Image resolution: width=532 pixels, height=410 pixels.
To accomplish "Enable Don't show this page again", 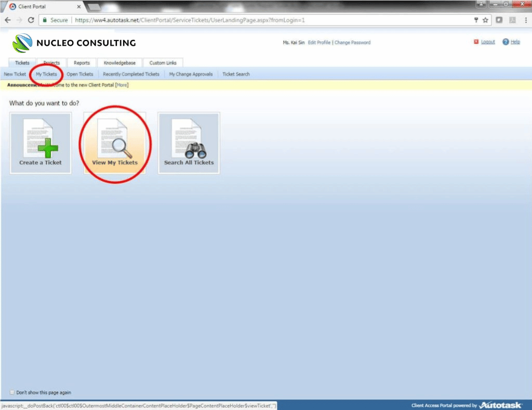I will pyautogui.click(x=12, y=392).
